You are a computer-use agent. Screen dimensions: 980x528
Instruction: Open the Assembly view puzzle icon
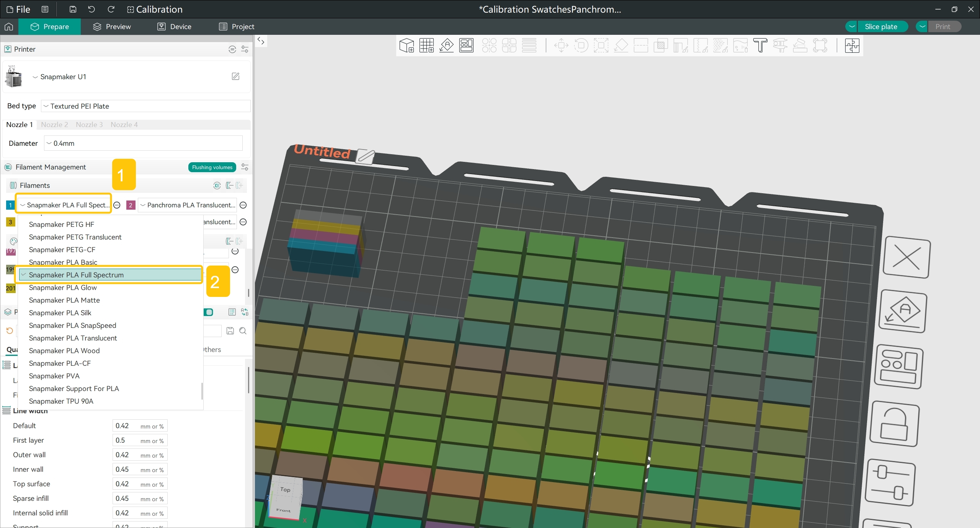(x=852, y=46)
